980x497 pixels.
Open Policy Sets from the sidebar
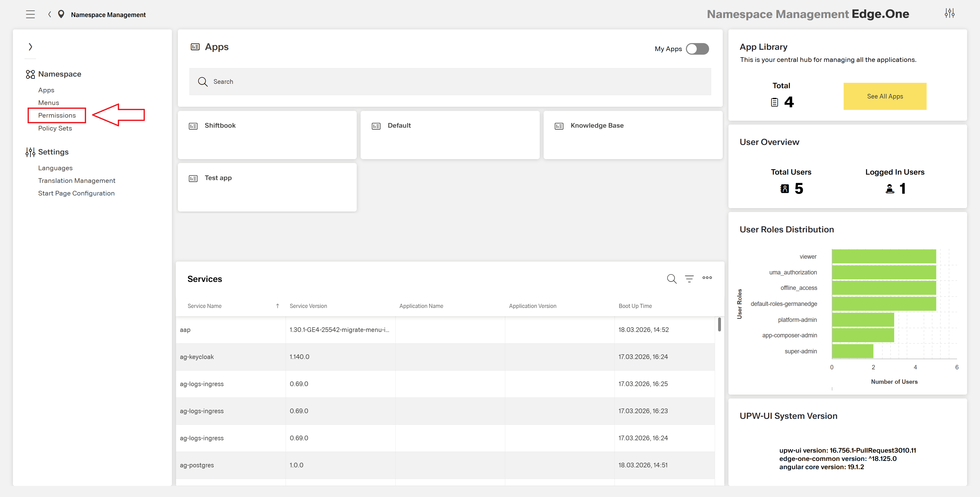55,128
